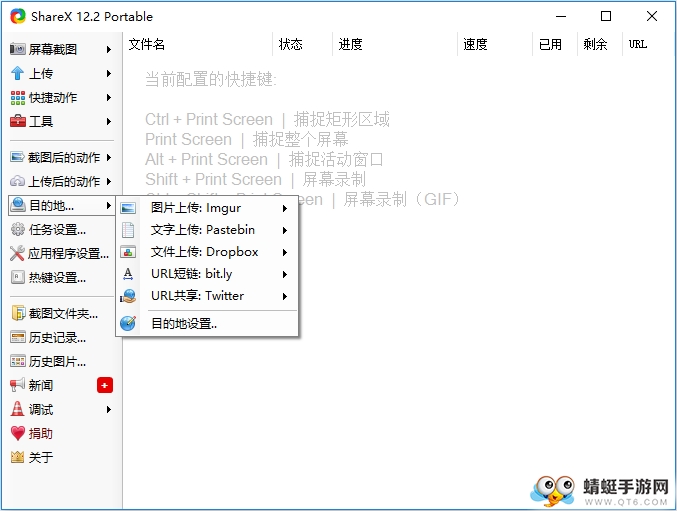Screen dimensions: 677x511
Task: Expand 屏幕截图 submenu arrow
Action: point(109,50)
